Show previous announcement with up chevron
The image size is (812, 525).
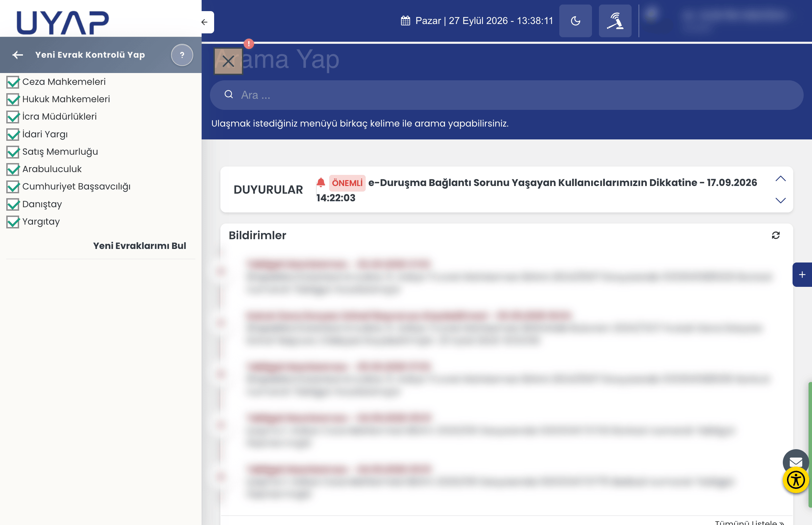[x=780, y=179]
